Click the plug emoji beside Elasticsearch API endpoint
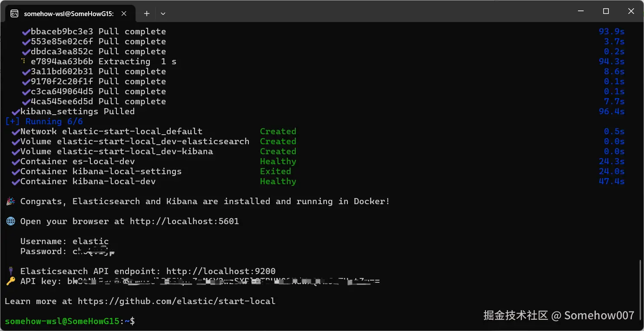This screenshot has width=644, height=331. pyautogui.click(x=10, y=271)
